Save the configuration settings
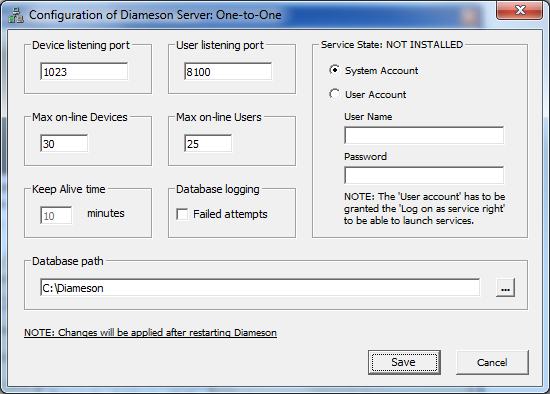The height and width of the screenshot is (394, 550). click(x=404, y=362)
